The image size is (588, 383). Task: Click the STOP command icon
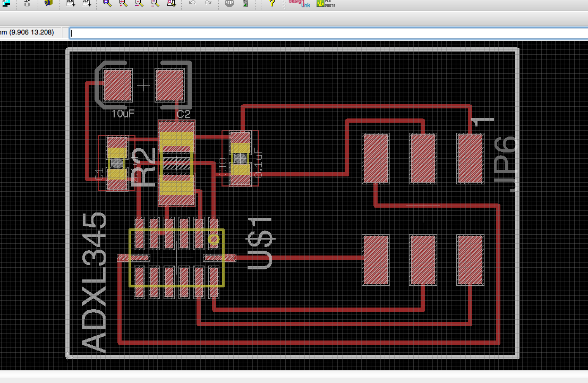(229, 3)
